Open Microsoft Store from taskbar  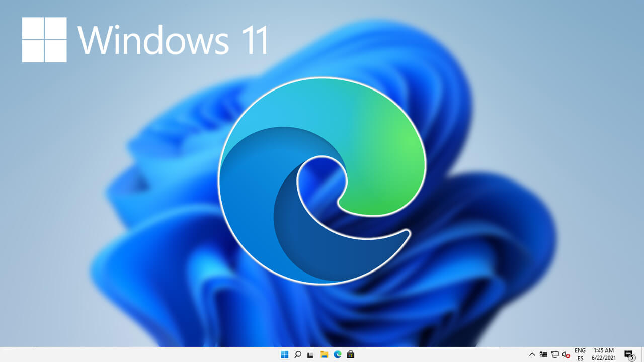point(351,354)
